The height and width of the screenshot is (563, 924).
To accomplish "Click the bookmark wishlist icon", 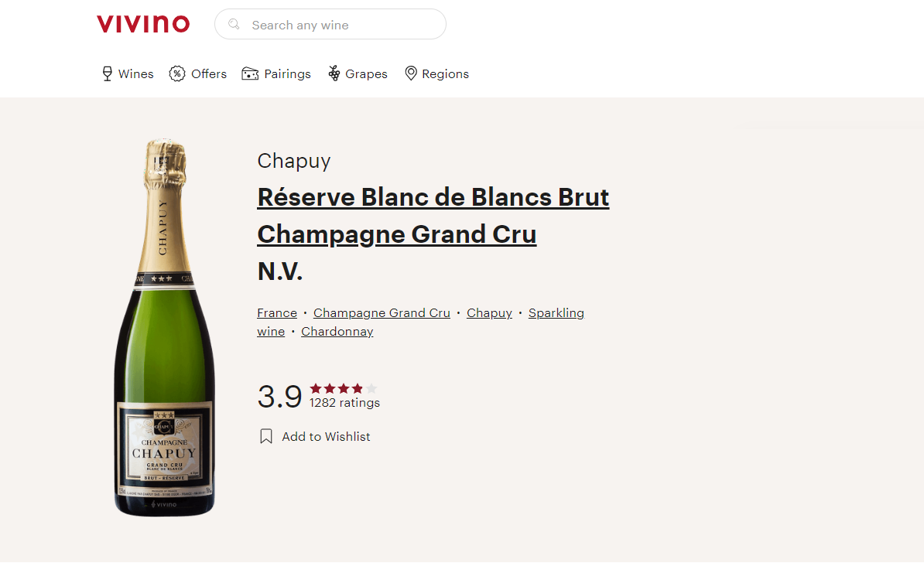I will [x=266, y=436].
